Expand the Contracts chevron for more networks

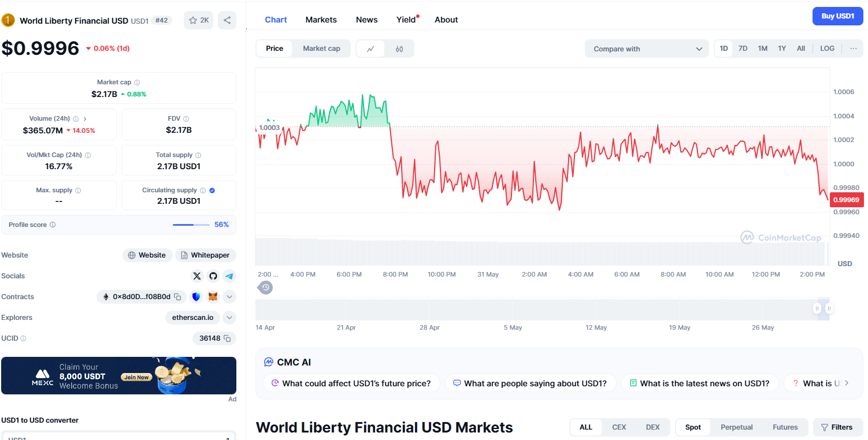(x=229, y=296)
